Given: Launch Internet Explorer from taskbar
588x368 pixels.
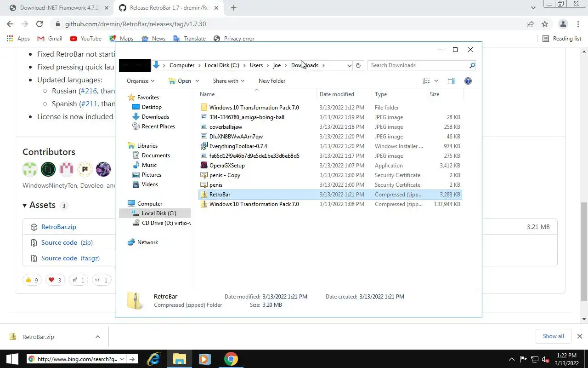Looking at the screenshot, I should point(153,359).
